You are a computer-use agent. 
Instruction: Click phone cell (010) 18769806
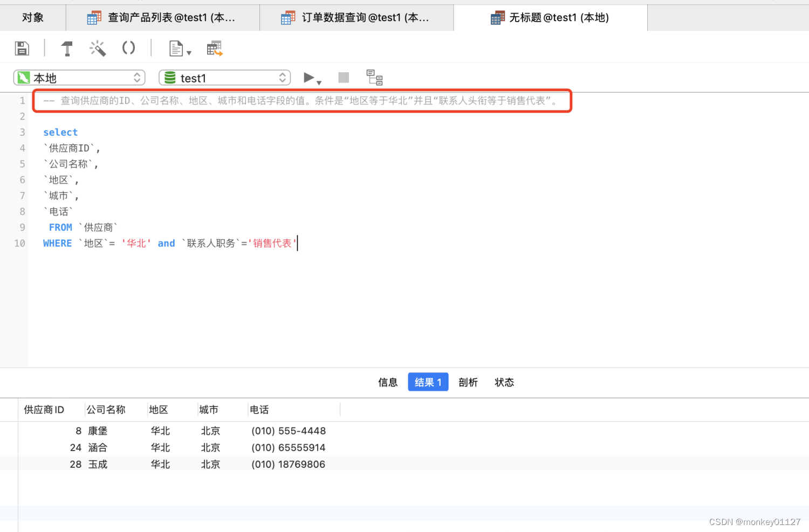click(289, 464)
